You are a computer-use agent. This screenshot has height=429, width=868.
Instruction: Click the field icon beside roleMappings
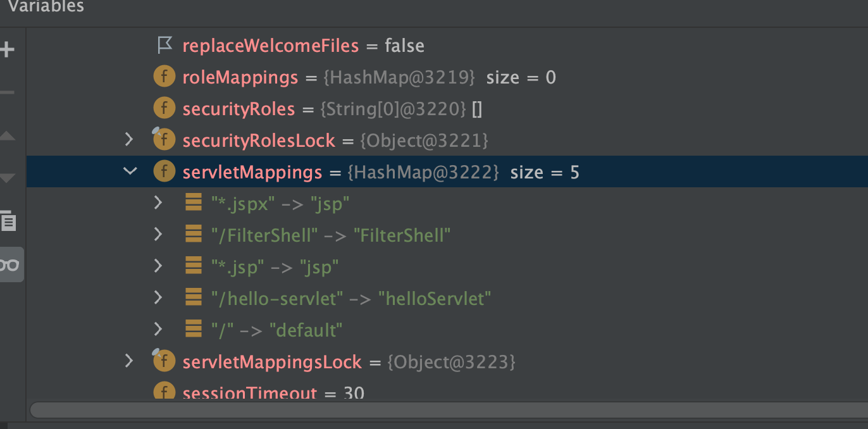pos(164,77)
